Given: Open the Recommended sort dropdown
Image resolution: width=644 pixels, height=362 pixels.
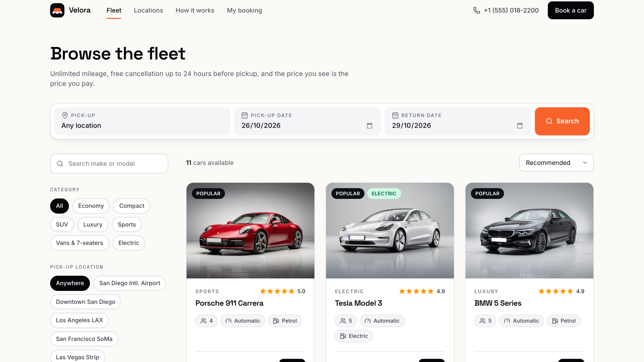Looking at the screenshot, I should pos(556,163).
